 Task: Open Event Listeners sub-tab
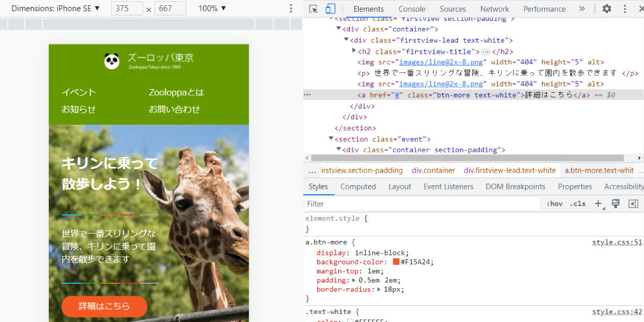[x=449, y=187]
